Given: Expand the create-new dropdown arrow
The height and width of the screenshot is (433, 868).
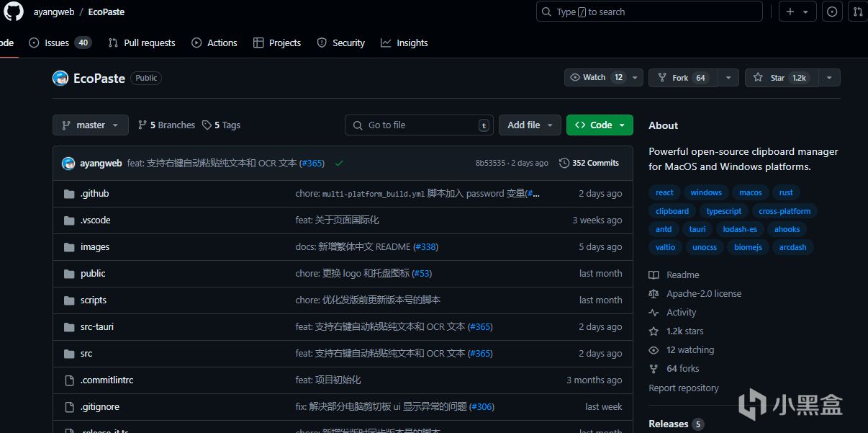Looking at the screenshot, I should coord(805,12).
